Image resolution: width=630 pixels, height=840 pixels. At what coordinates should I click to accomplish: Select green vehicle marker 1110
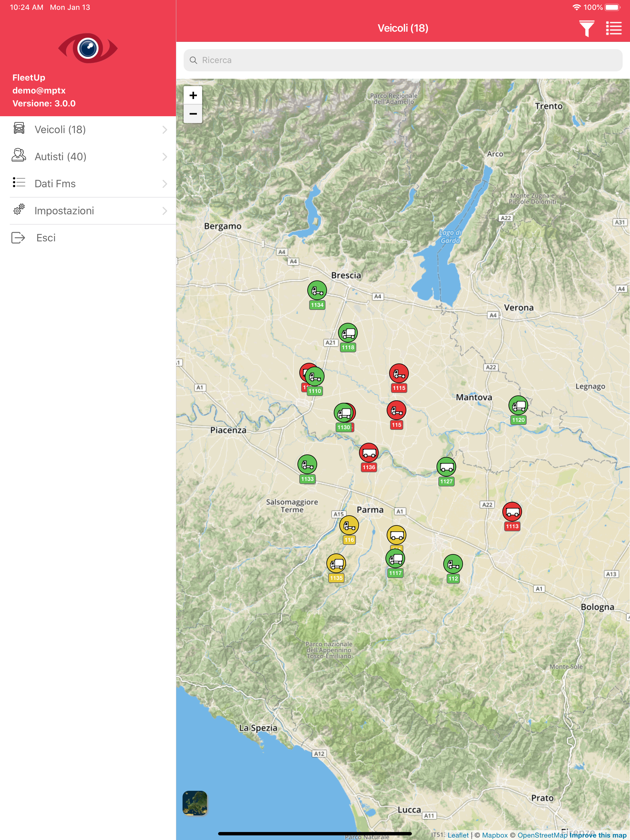tap(315, 377)
